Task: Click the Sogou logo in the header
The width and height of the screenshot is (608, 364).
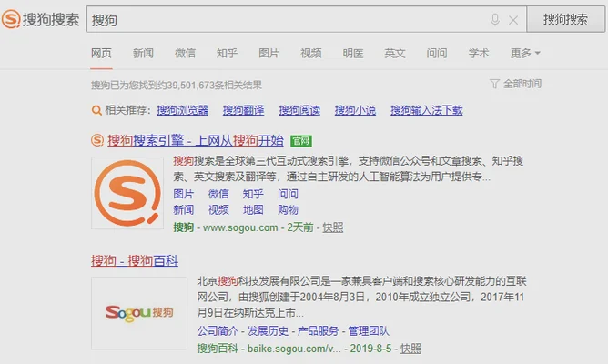Action: [x=41, y=19]
